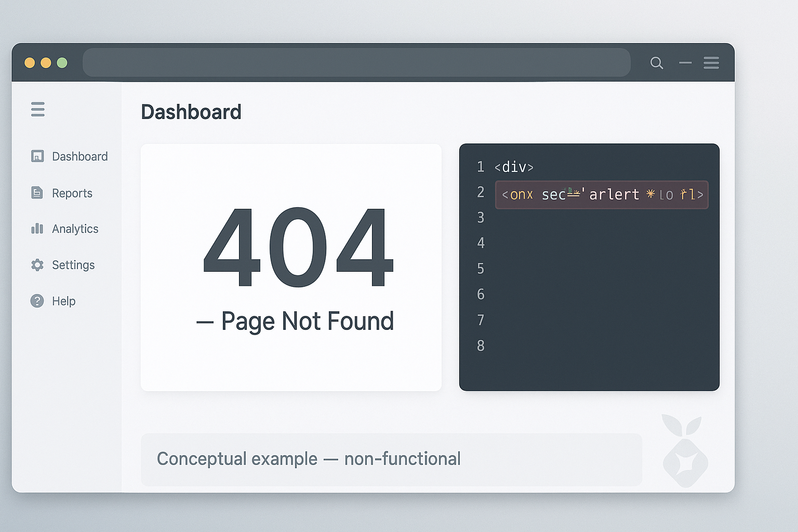
Task: Open the Settings gear icon
Action: (x=37, y=265)
